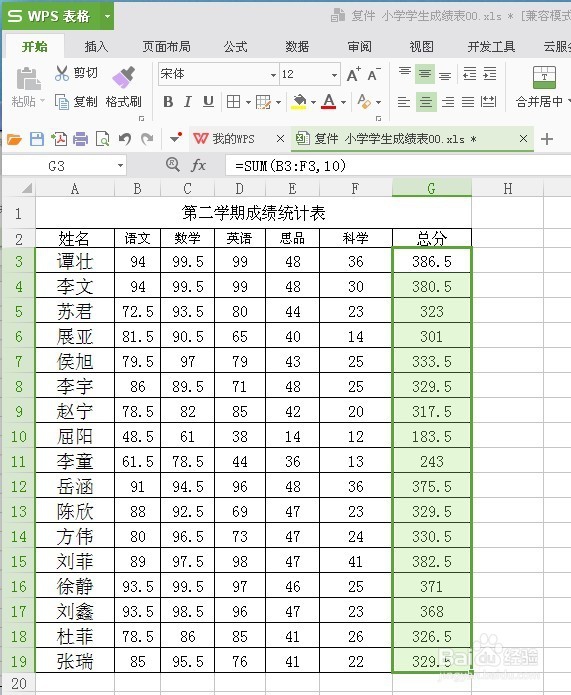Select row 10 header
Viewport: 571px width, 695px height.
pyautogui.click(x=18, y=436)
